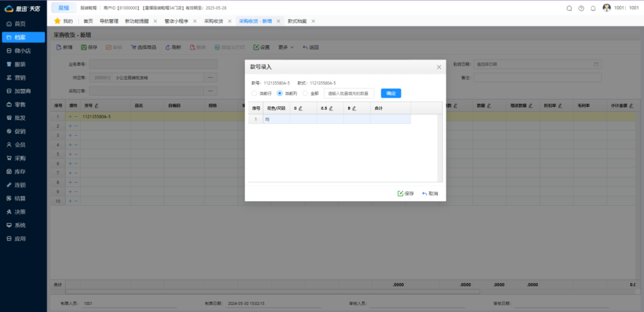Open the 到货日期 date picker
Viewport: 644px width, 312px height.
pos(596,64)
